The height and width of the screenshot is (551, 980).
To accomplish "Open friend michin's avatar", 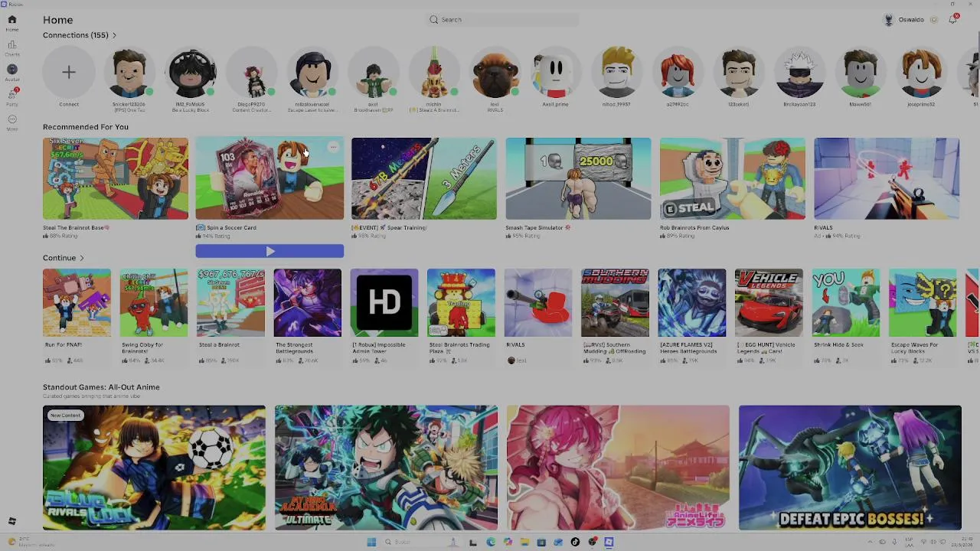I will 434,72.
